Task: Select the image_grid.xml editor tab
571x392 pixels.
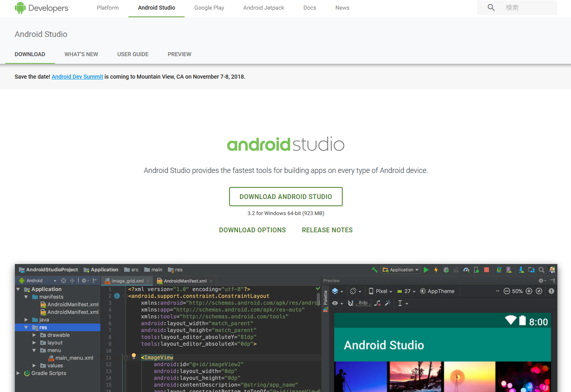Action: (127, 281)
